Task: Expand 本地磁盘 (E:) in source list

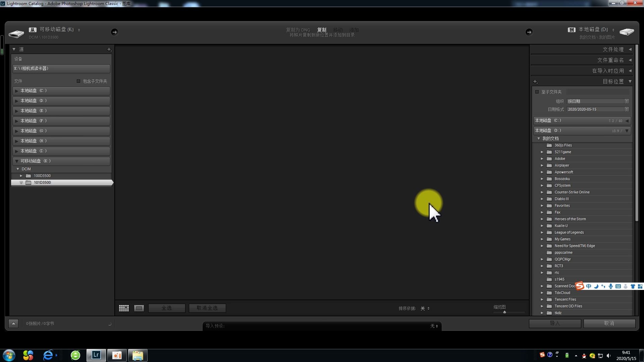Action: (x=16, y=111)
